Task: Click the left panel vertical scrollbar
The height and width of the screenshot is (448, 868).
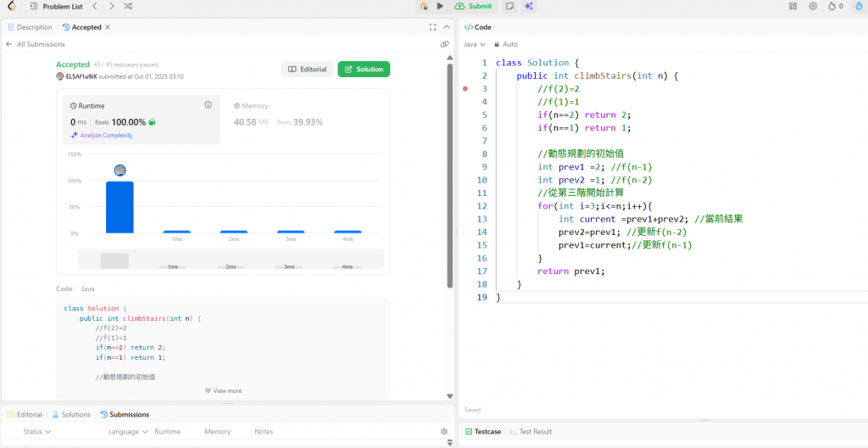Action: point(450,177)
